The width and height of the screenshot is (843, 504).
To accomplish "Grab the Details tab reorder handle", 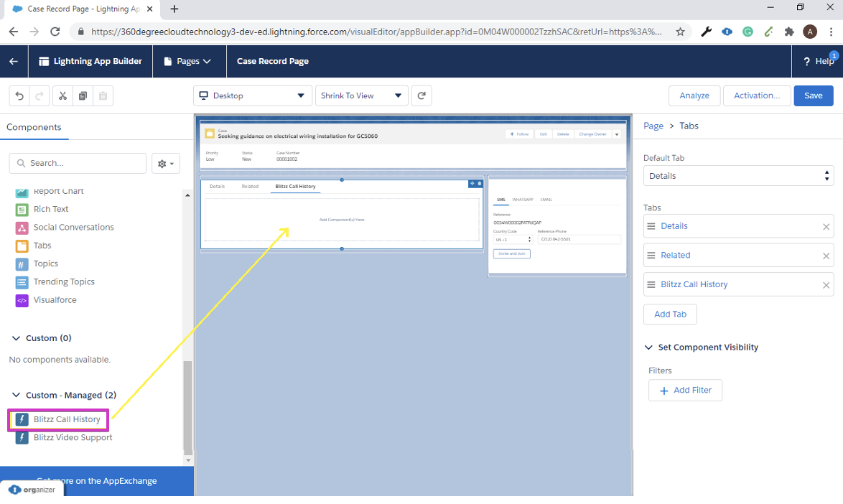I will 651,226.
